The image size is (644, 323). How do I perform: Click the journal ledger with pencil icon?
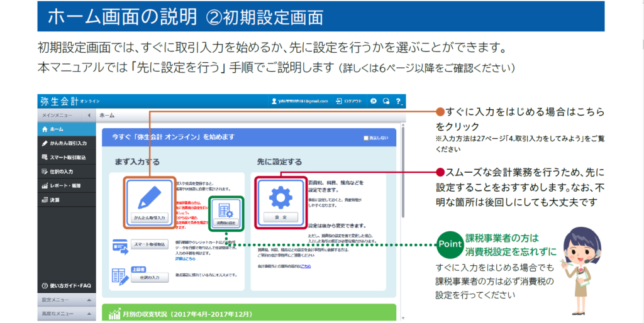click(120, 277)
